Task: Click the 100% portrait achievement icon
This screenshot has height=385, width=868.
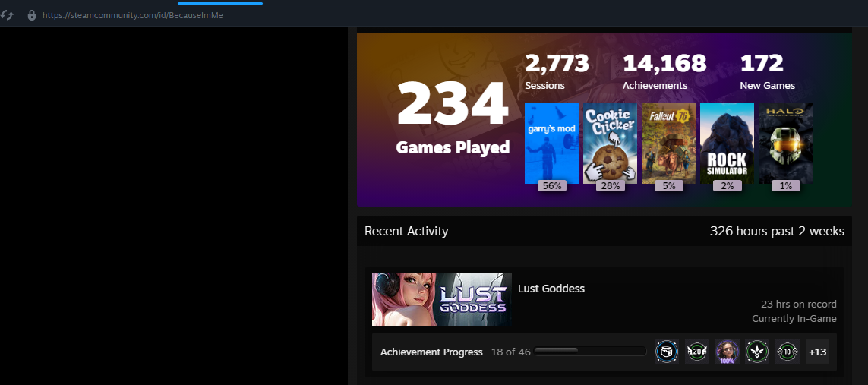Action: click(727, 352)
